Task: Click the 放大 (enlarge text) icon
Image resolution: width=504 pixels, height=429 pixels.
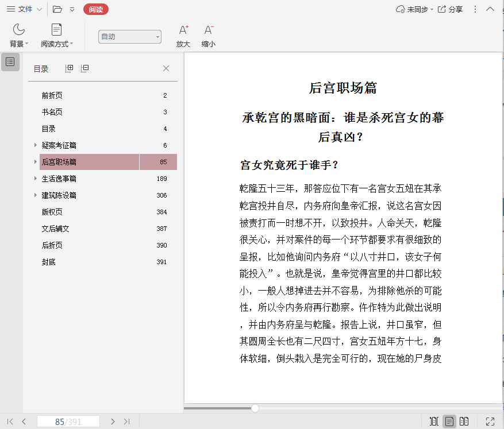Action: (x=183, y=30)
